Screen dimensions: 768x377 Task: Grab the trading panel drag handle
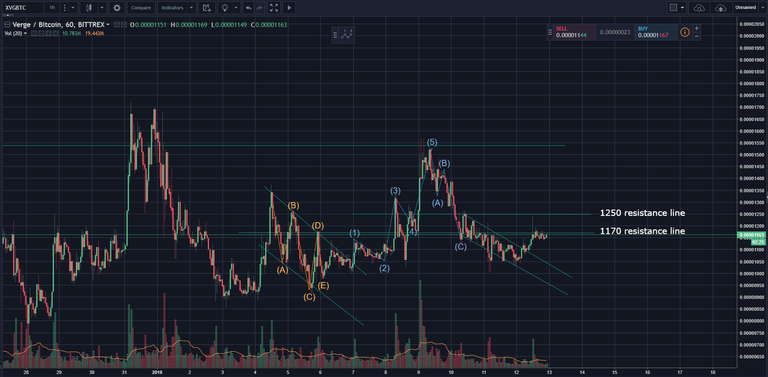click(550, 32)
